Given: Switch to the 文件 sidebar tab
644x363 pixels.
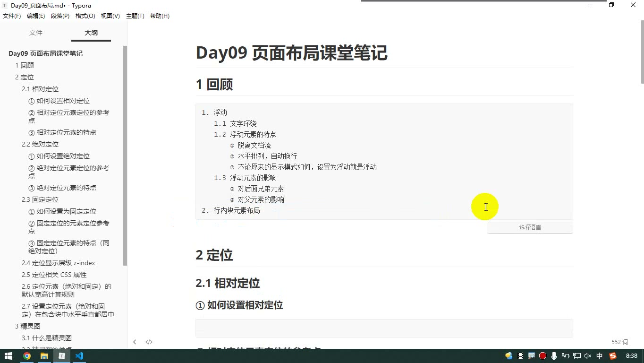Looking at the screenshot, I should click(36, 33).
